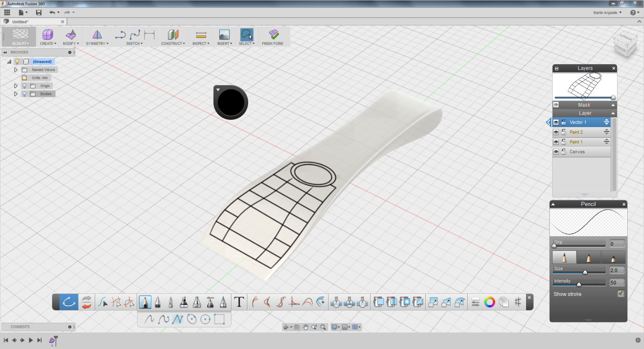This screenshot has height=349, width=644.
Task: Toggle lock on Vector 1 layer
Action: pos(564,122)
